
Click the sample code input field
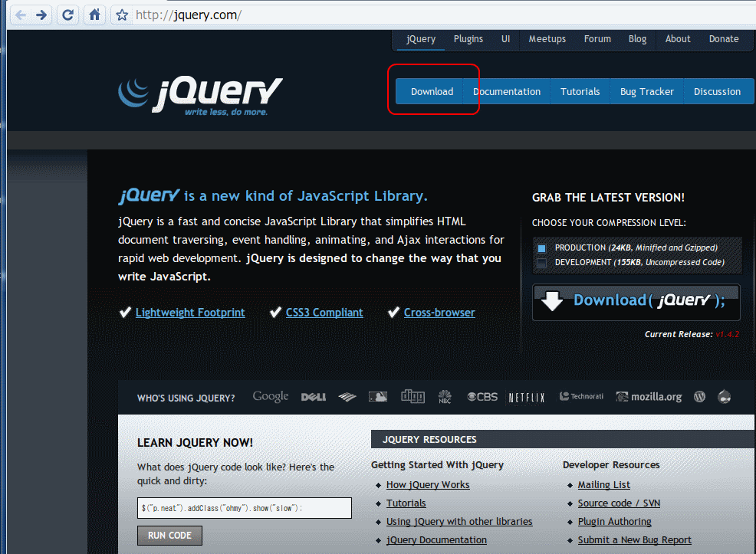[245, 508]
